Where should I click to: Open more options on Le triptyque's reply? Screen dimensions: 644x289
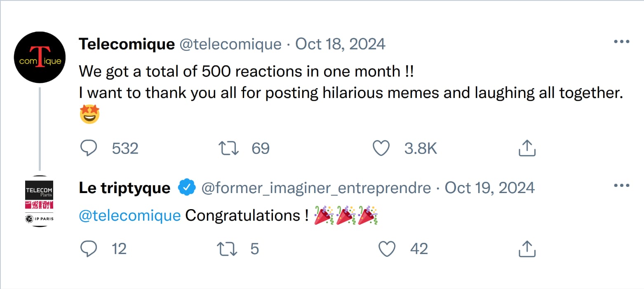click(x=622, y=186)
